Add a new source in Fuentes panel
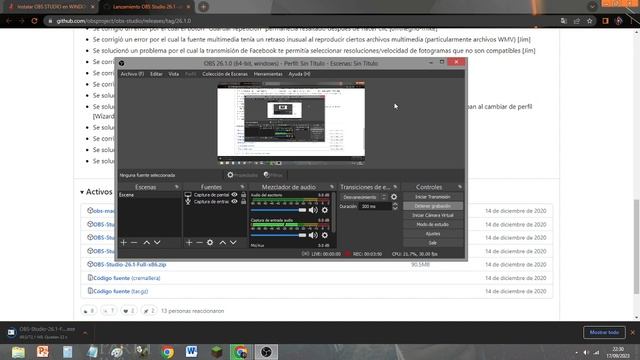The height and width of the screenshot is (360, 640). point(189,242)
